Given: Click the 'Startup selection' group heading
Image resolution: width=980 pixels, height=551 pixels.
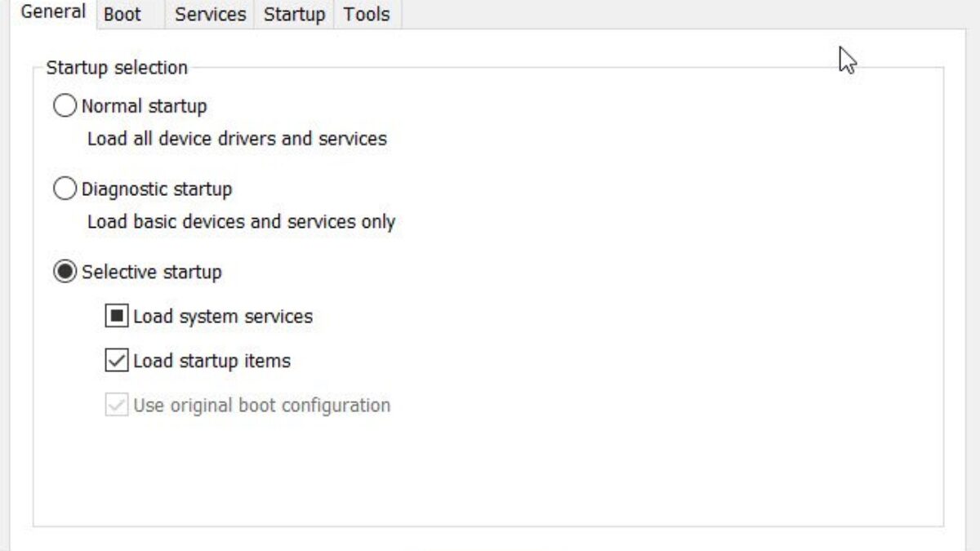Looking at the screenshot, I should (117, 68).
